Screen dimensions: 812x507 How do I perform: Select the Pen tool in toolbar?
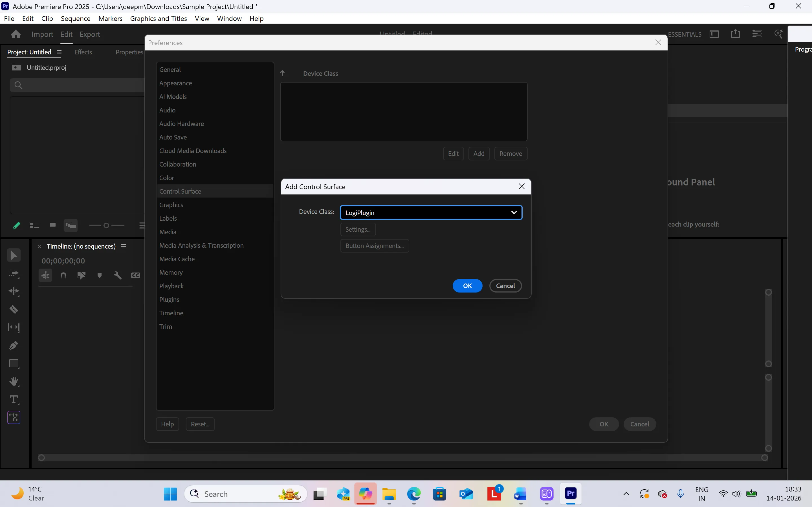14,346
